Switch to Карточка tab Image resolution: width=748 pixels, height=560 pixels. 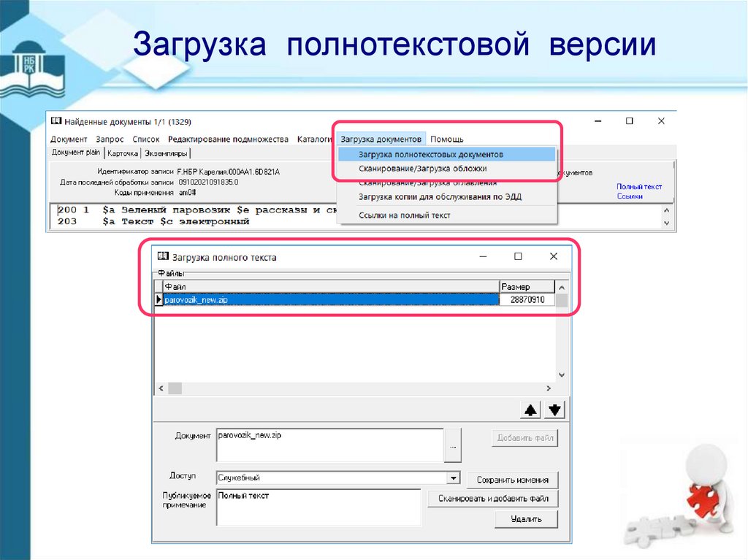[123, 153]
